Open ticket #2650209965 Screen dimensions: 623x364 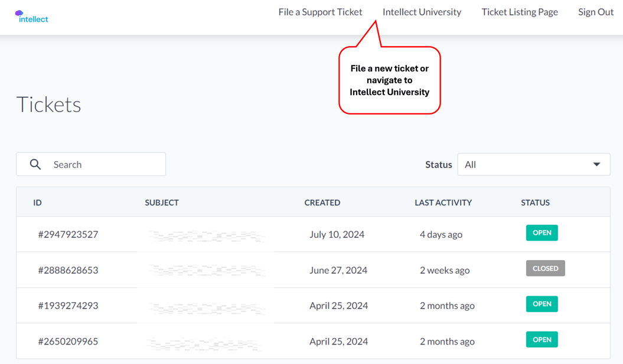pyautogui.click(x=68, y=341)
